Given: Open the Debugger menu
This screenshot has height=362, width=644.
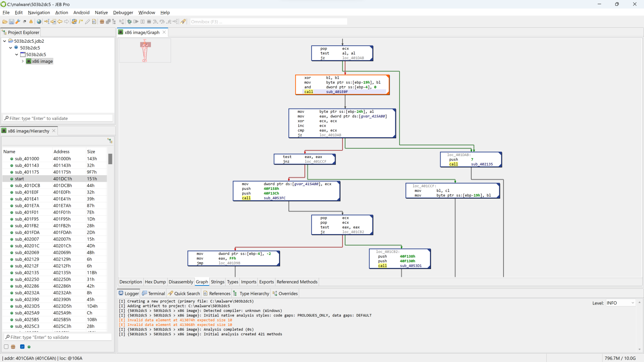Looking at the screenshot, I should 123,12.
